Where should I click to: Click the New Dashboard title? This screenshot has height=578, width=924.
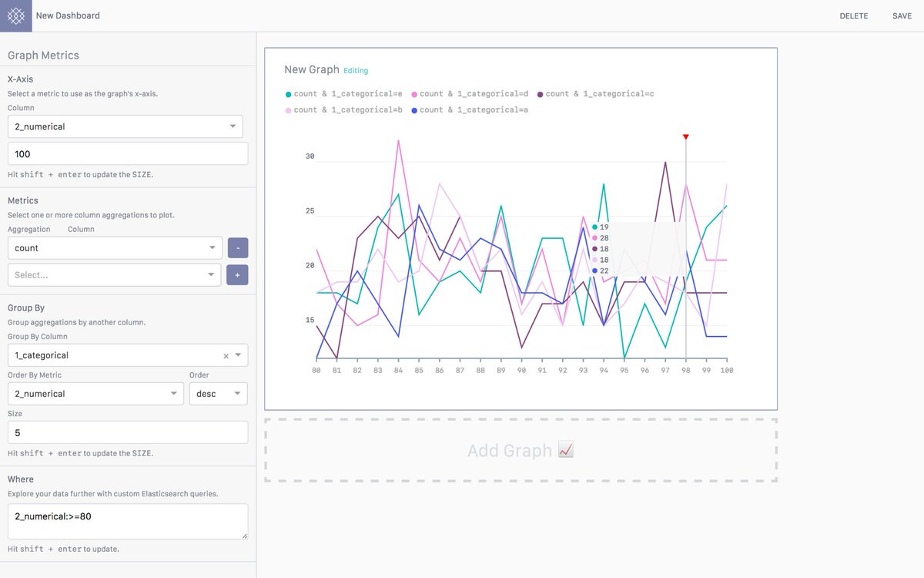click(68, 15)
